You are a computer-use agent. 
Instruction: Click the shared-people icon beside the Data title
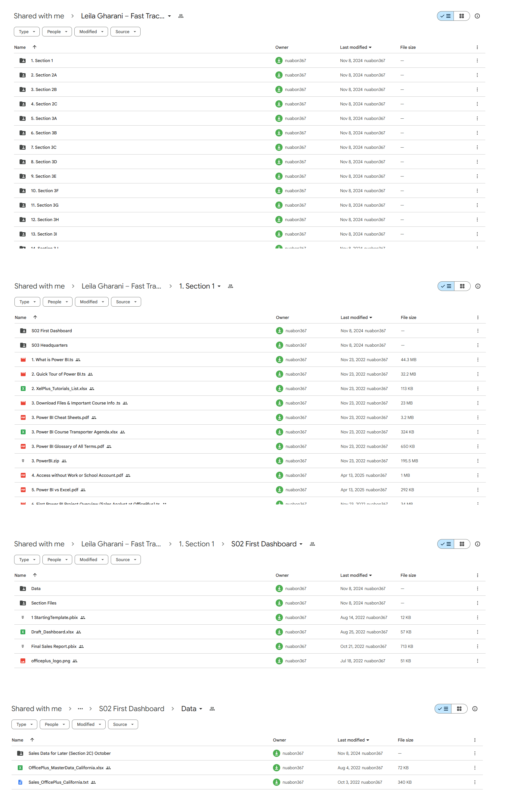coord(212,709)
